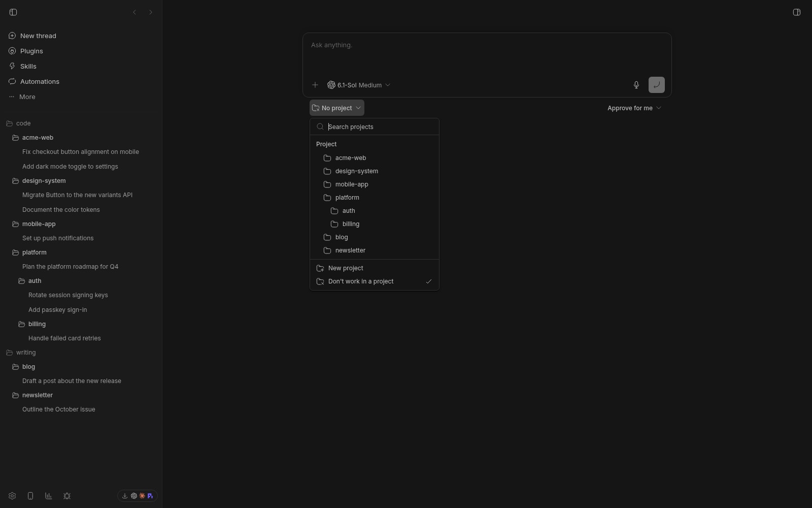This screenshot has width=812, height=508.
Task: Click the blog folder icon in dropdown
Action: [x=327, y=237]
